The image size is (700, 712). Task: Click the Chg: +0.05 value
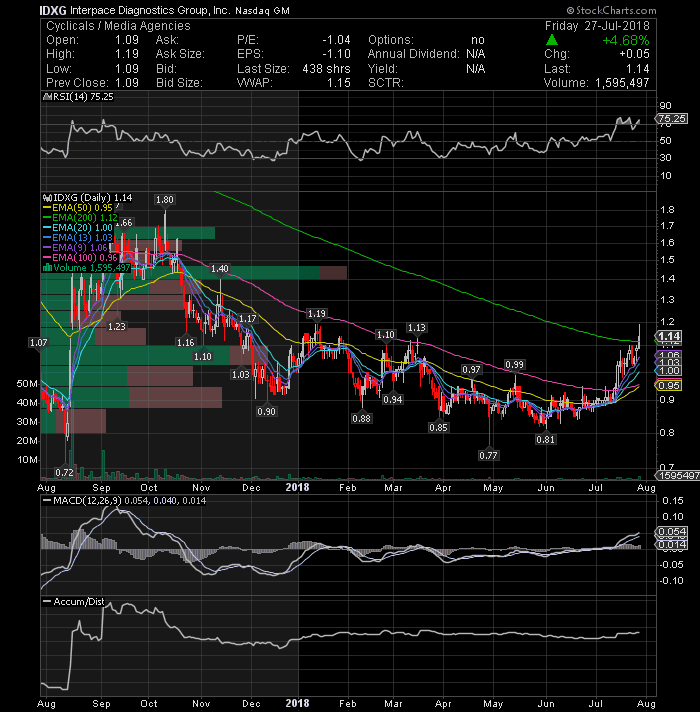click(634, 54)
